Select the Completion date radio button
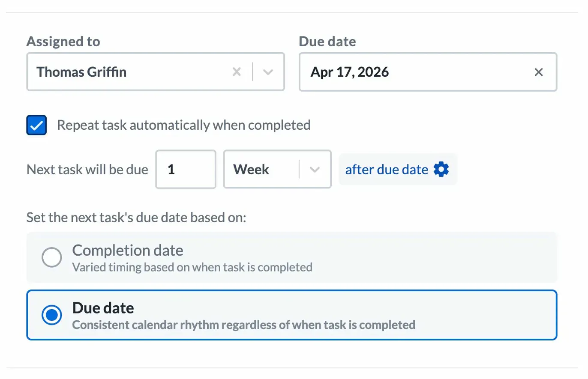Viewport: 588px width, 379px height. coord(51,257)
